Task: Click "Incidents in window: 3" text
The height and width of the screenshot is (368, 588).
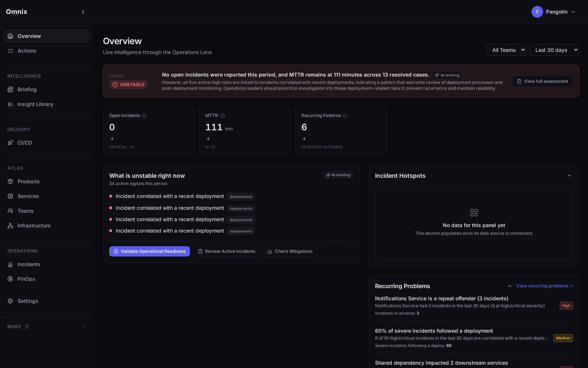Action: click(397, 313)
